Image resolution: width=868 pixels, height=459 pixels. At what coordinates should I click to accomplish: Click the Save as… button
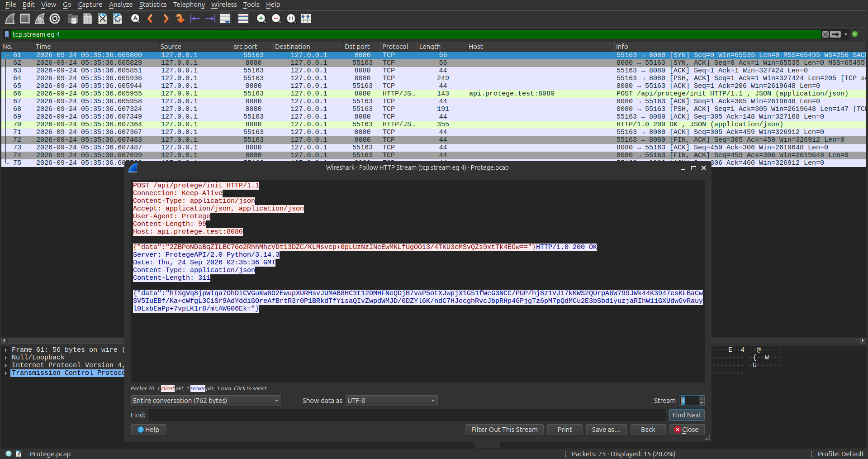click(x=606, y=430)
